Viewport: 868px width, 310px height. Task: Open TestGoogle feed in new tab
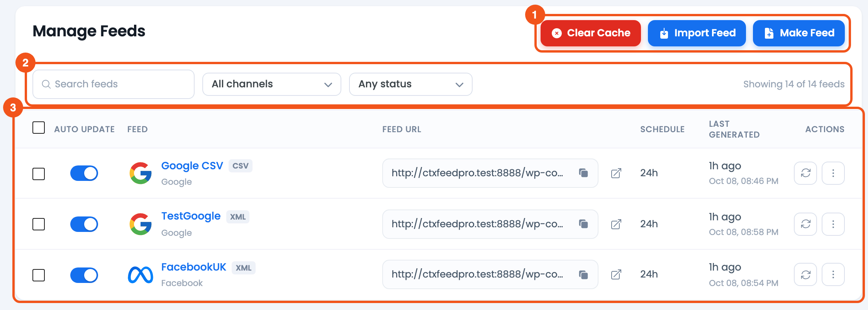click(616, 224)
